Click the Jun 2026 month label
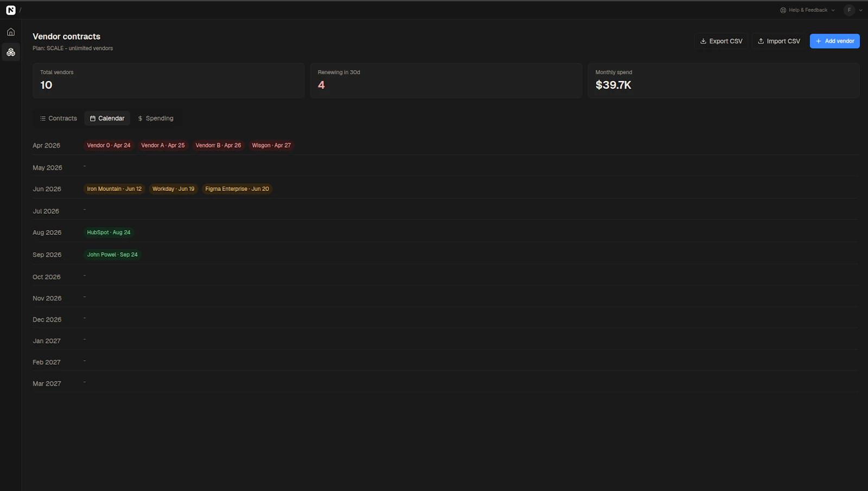Viewport: 868px width, 491px height. pyautogui.click(x=47, y=189)
